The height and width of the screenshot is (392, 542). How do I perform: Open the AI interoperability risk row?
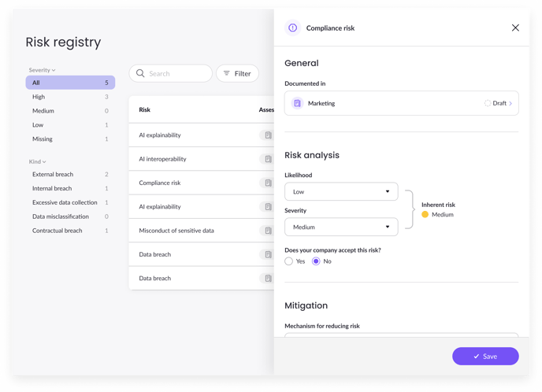(x=202, y=159)
